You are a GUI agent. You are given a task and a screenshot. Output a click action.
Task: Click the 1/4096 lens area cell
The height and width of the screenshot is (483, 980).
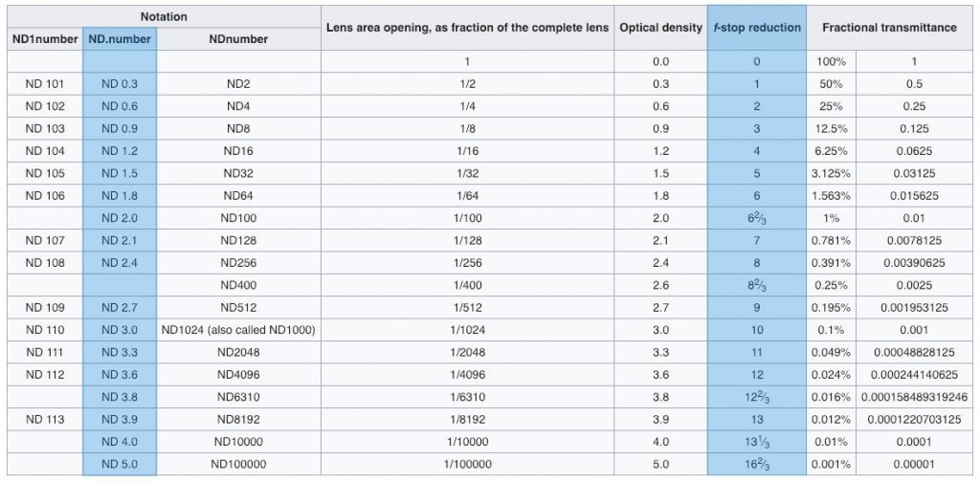(x=467, y=374)
